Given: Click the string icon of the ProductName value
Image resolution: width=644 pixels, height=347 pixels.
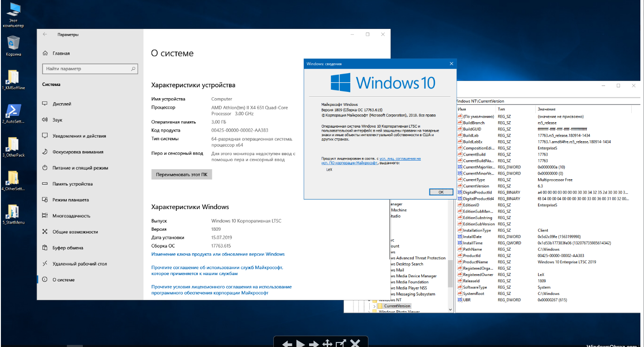Looking at the screenshot, I should (460, 262).
